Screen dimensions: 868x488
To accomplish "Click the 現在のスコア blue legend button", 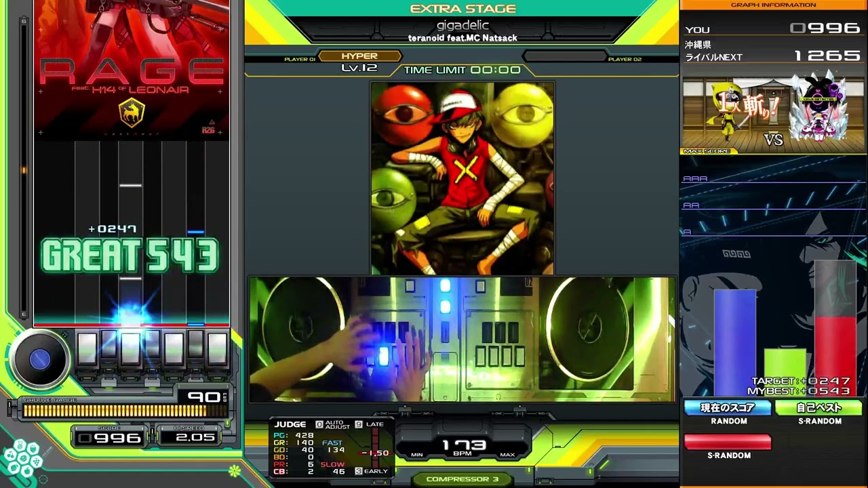I will click(x=728, y=407).
